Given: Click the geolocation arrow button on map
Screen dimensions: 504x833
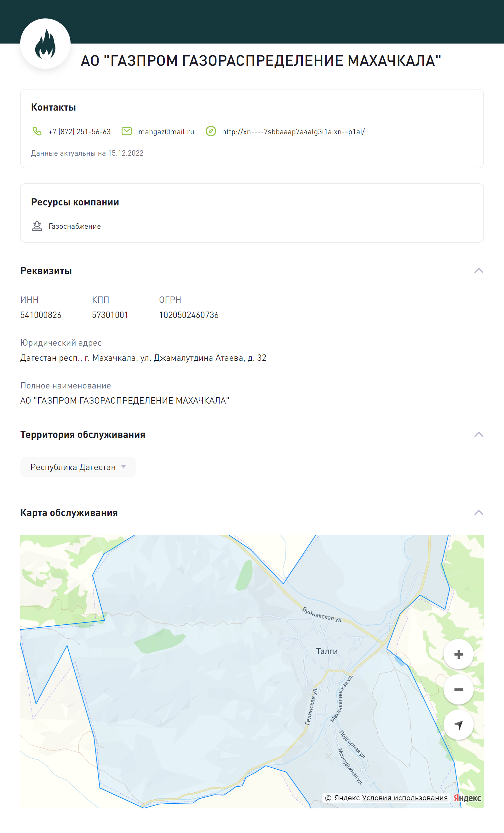Looking at the screenshot, I should click(x=458, y=725).
